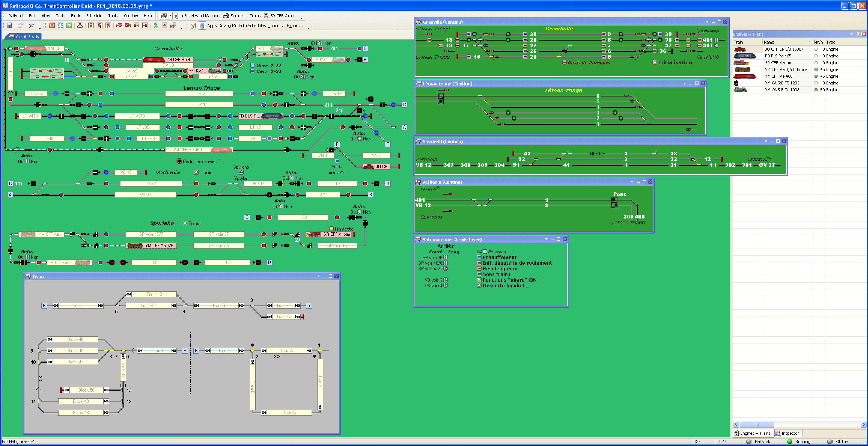
Task: Click the Save file toolbar icon
Action: [x=10, y=25]
